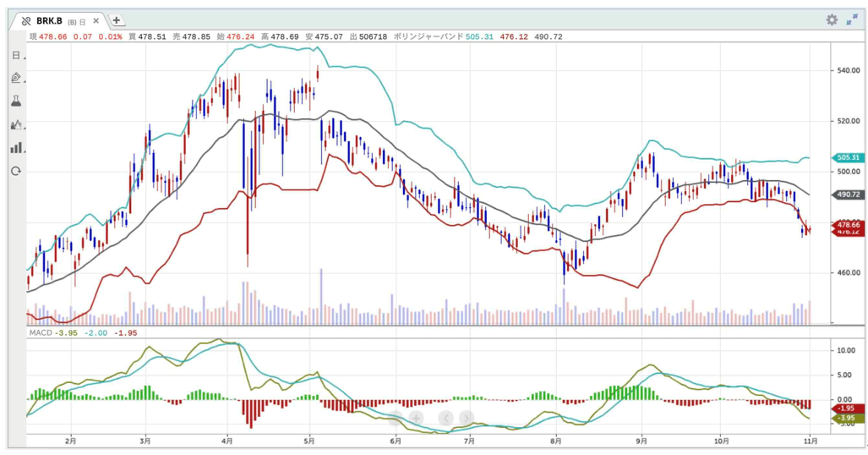The height and width of the screenshot is (455, 868).
Task: Open the 日 timeframe selector in left toolbar
Action: (x=16, y=56)
